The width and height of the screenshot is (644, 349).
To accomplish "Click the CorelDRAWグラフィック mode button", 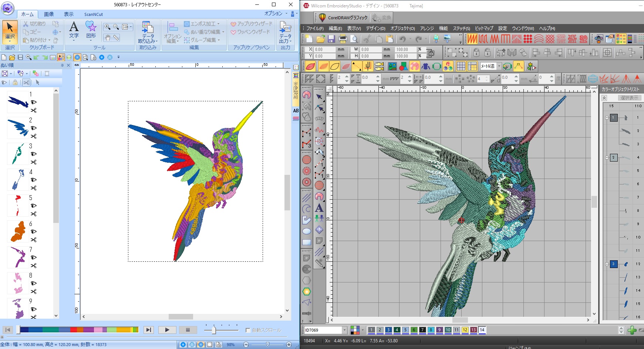I will (x=344, y=17).
